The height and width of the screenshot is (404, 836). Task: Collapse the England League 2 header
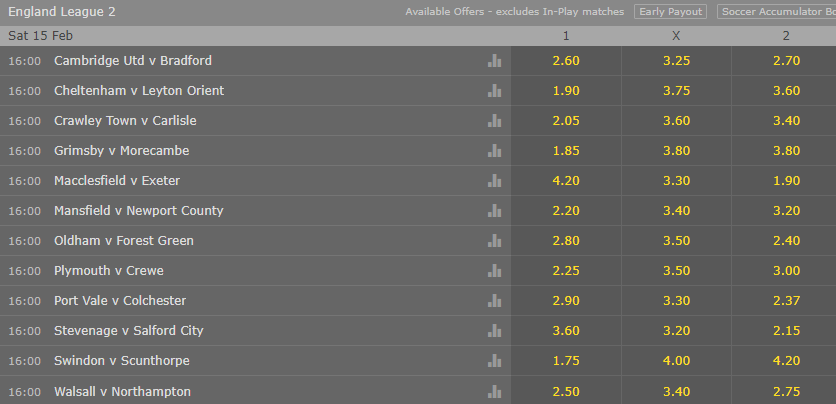click(x=62, y=12)
